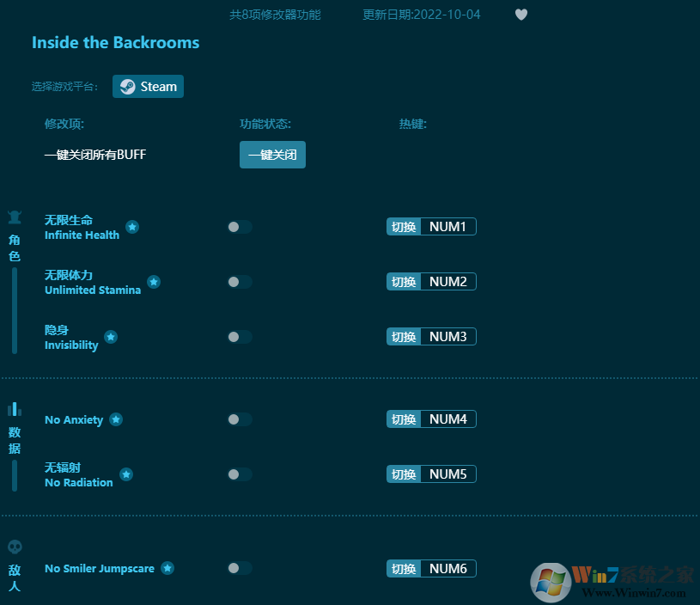Enable the No Smiler Jumpscare toggle
This screenshot has height=605, width=700.
[239, 568]
